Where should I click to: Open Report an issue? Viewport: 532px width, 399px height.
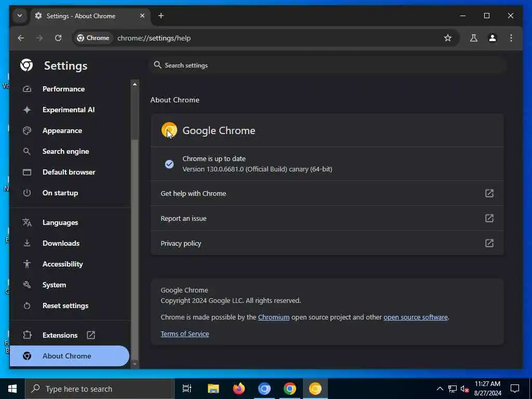pos(327,218)
